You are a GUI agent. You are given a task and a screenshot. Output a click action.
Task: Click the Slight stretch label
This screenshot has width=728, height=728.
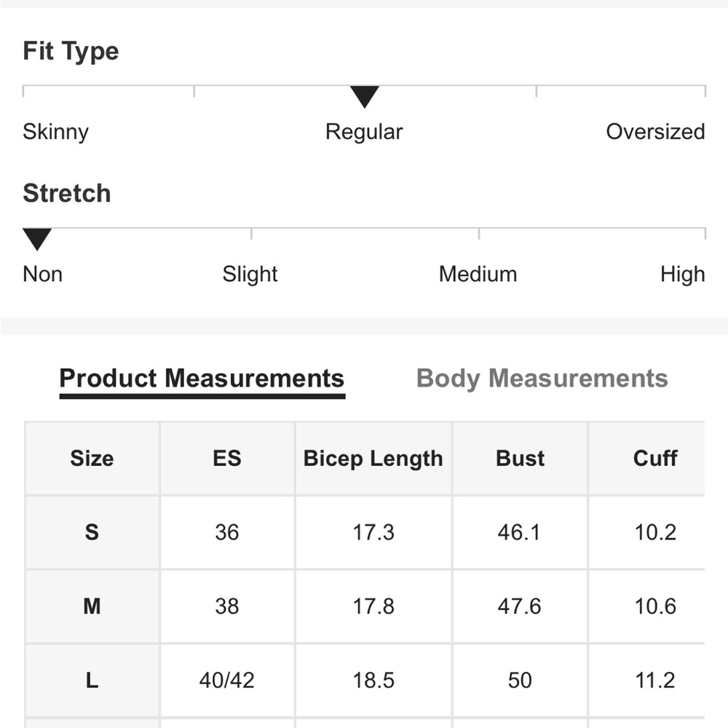250,274
